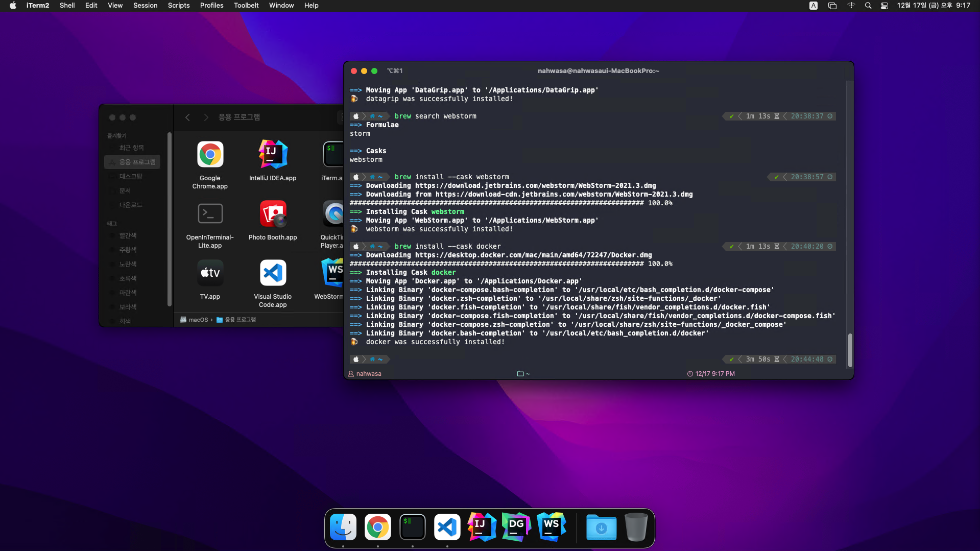Click the Docker.dmg download URL
The width and height of the screenshot is (980, 551).
pos(533,255)
